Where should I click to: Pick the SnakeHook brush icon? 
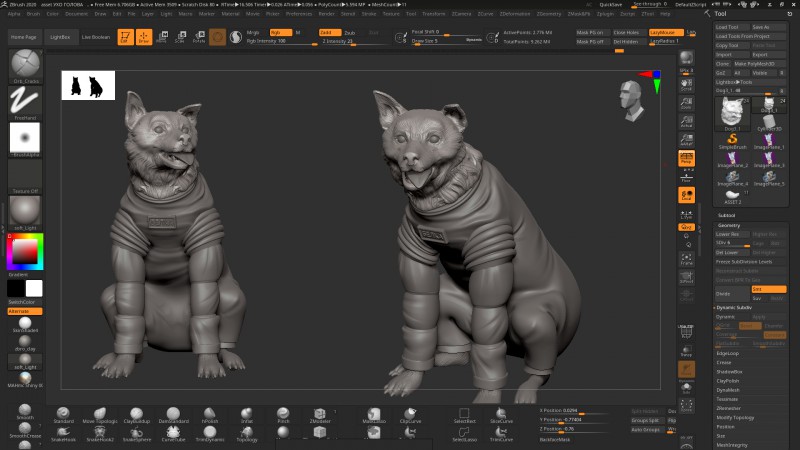(63, 434)
